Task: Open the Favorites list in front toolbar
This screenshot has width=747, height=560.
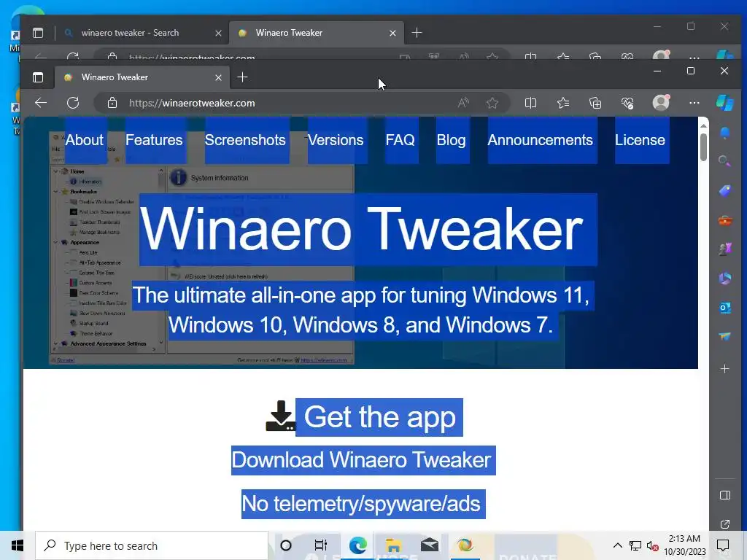Action: click(x=563, y=103)
